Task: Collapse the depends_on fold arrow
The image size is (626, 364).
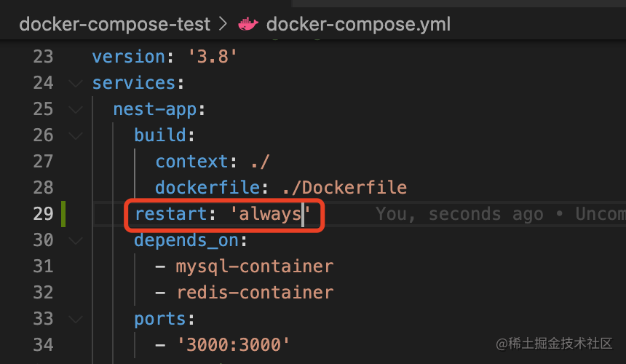Action: (76, 240)
